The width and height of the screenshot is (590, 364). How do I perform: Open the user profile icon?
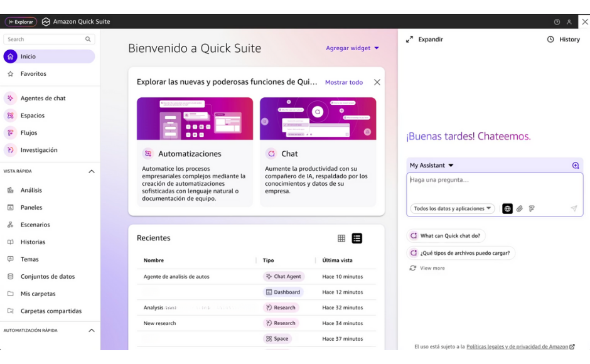tap(569, 22)
